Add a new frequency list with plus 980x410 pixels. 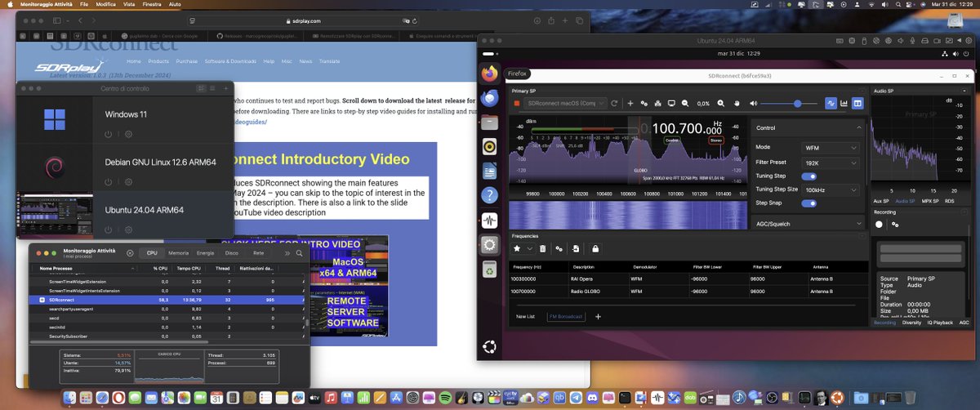[598, 316]
